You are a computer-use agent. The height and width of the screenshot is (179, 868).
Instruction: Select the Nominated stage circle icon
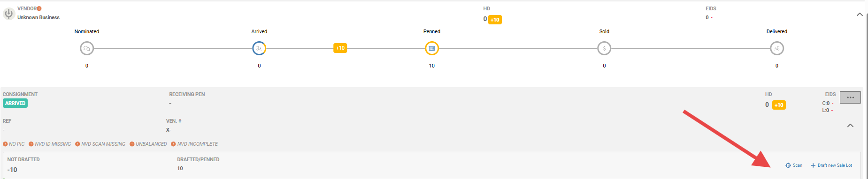pos(87,48)
